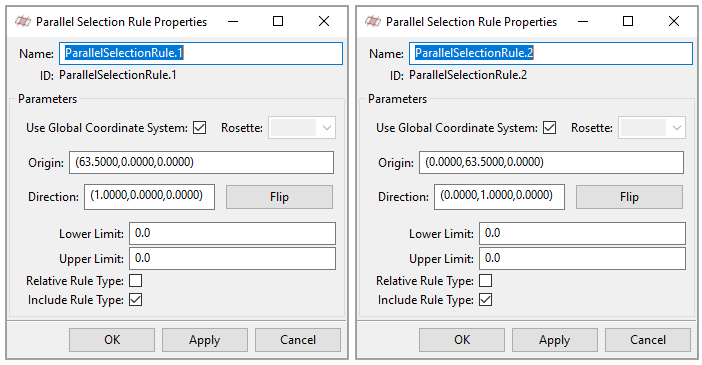This screenshot has height=365, width=702.
Task: Click Direction field with (0.0000,1.0000,0.0000)
Action: click(500, 197)
